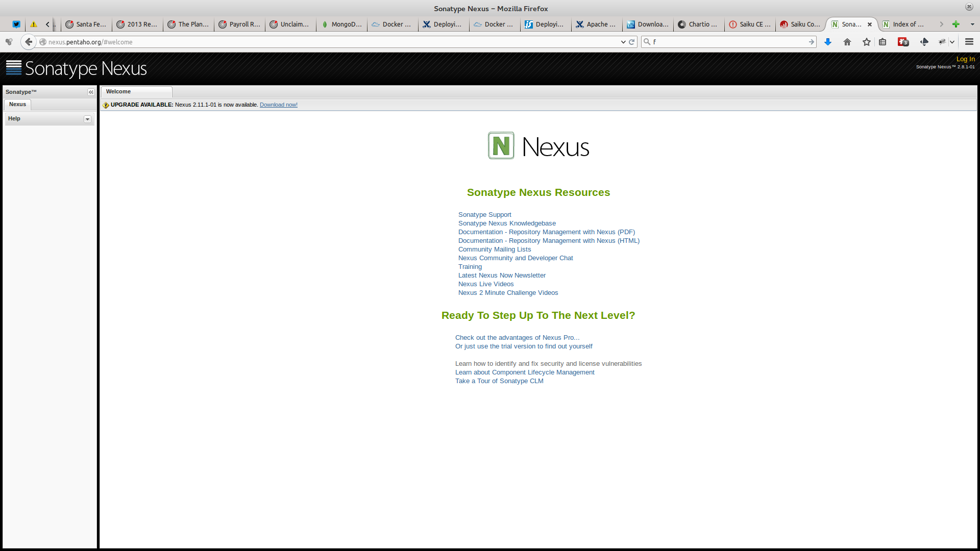
Task: Open a new tab with the green plus
Action: tap(956, 24)
